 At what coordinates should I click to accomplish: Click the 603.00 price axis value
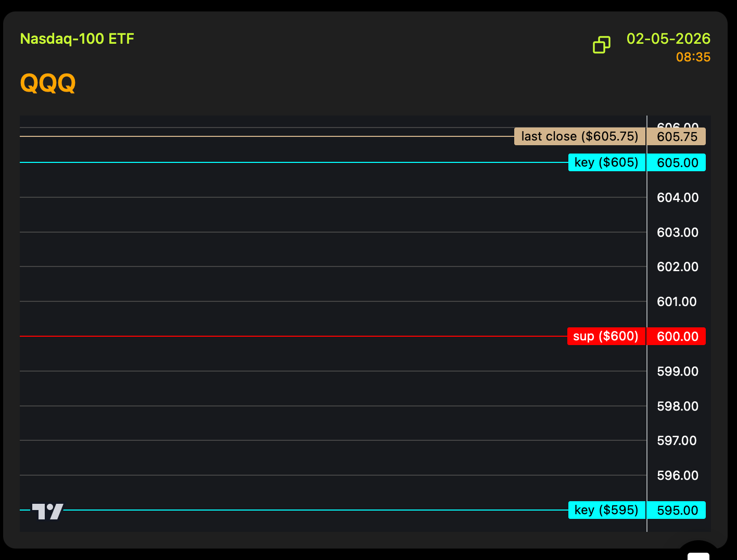[x=678, y=232]
